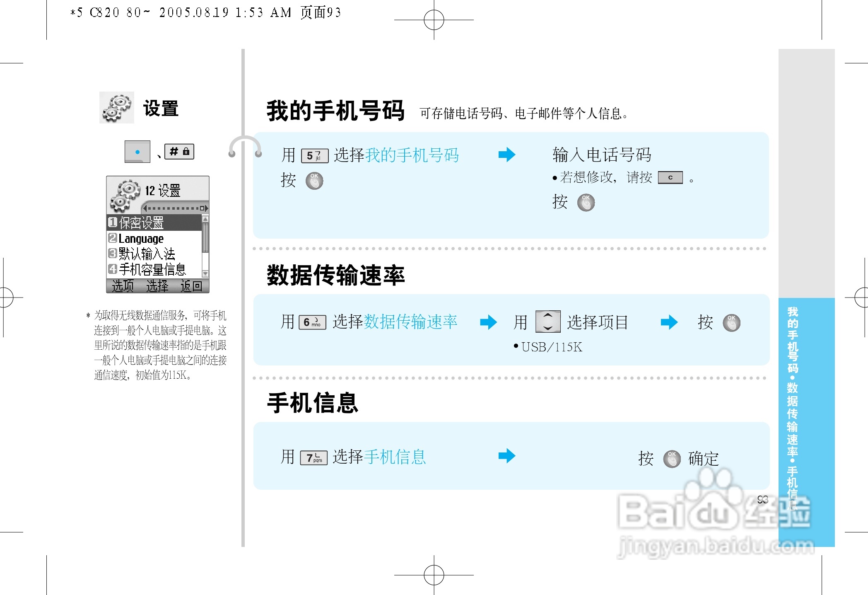Click the phone screen scrollbar down arrow
The image size is (868, 595).
click(x=205, y=274)
